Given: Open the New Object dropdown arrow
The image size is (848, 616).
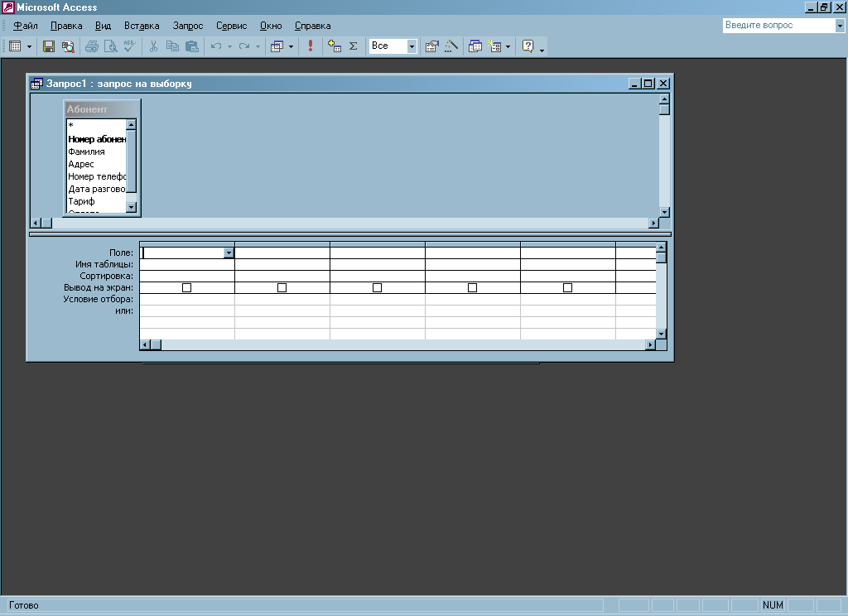Looking at the screenshot, I should (508, 46).
